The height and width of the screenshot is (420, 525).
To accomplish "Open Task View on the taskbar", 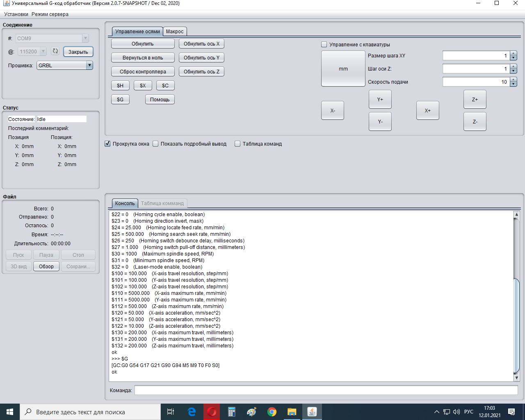I will click(171, 412).
